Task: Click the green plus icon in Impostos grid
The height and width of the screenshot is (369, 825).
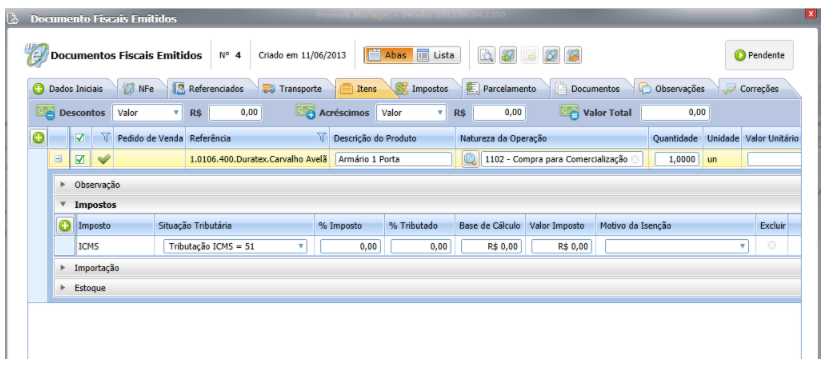Action: click(x=64, y=226)
